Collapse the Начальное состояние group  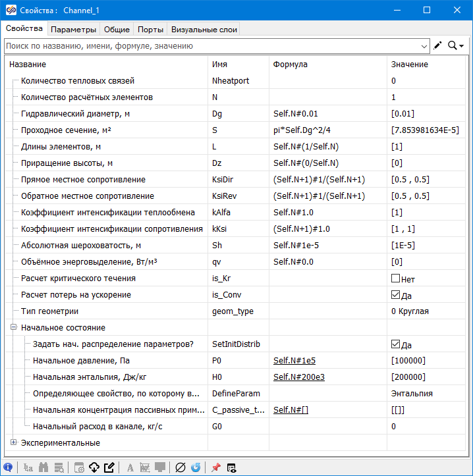pyautogui.click(x=13, y=328)
